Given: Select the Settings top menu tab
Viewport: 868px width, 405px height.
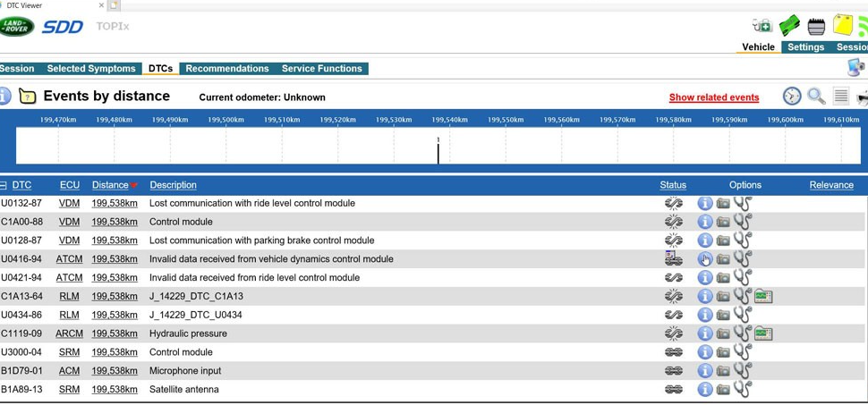Looking at the screenshot, I should [806, 47].
